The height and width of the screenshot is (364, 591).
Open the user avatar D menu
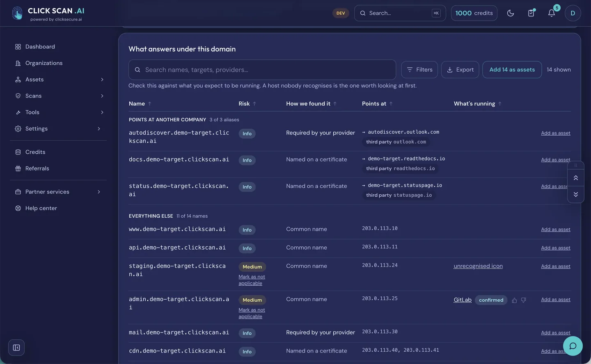tap(573, 13)
